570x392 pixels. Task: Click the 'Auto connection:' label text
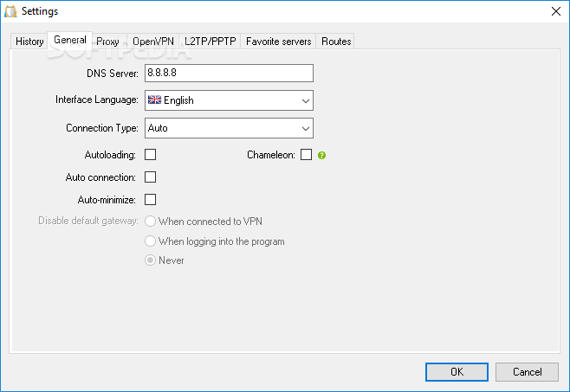[100, 177]
